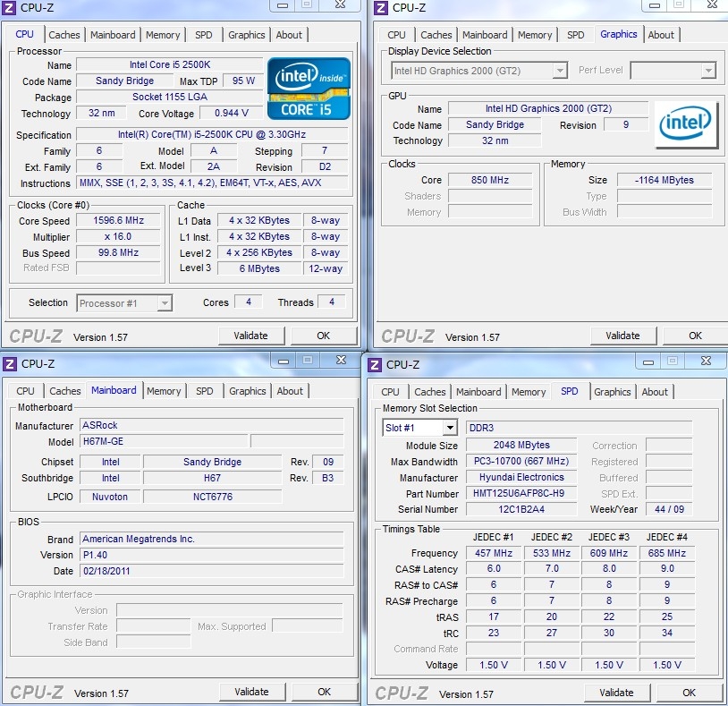Click the Core Speed value 1596.6 MHz
This screenshot has height=706, width=728.
pos(119,221)
